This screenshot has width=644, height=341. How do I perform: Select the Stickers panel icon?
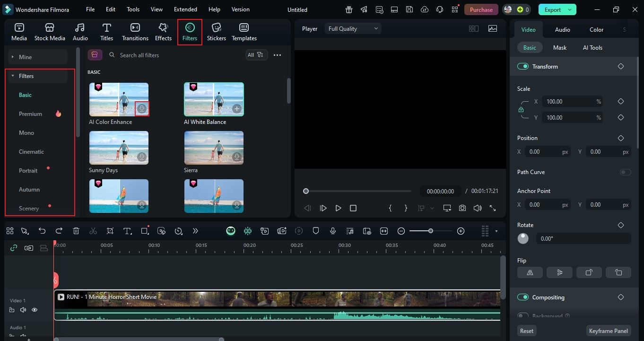coord(216,32)
